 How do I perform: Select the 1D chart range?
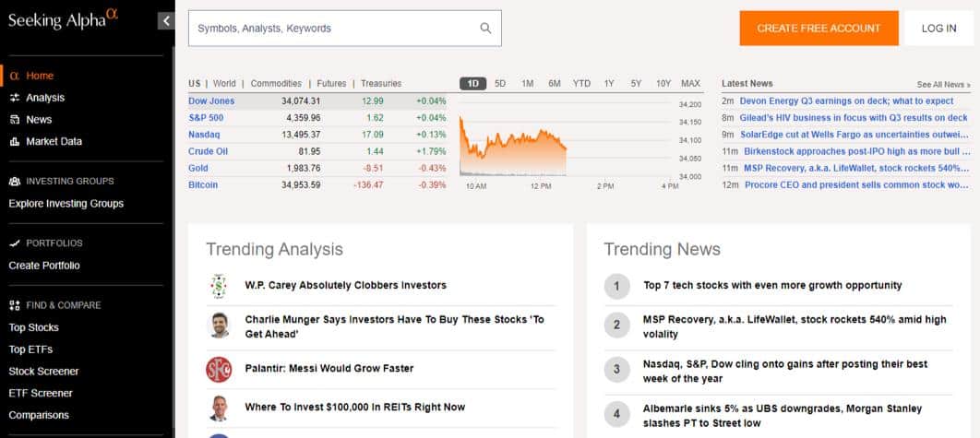tap(473, 83)
